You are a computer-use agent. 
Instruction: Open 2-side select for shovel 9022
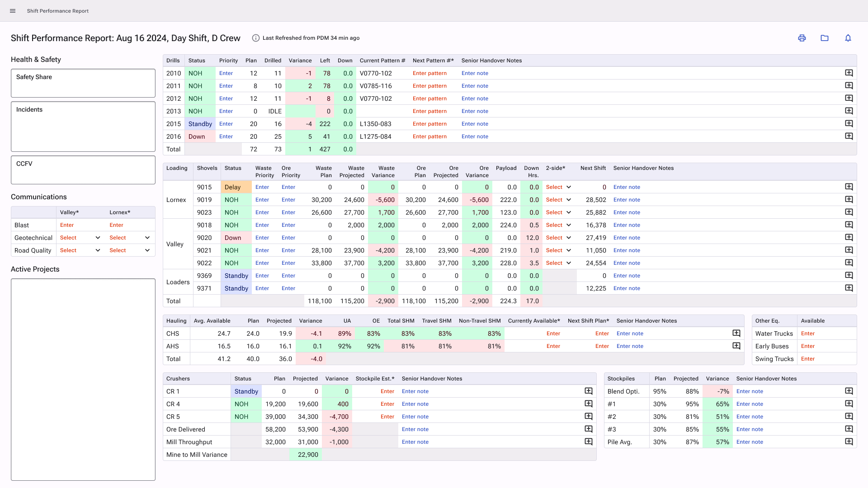(559, 263)
